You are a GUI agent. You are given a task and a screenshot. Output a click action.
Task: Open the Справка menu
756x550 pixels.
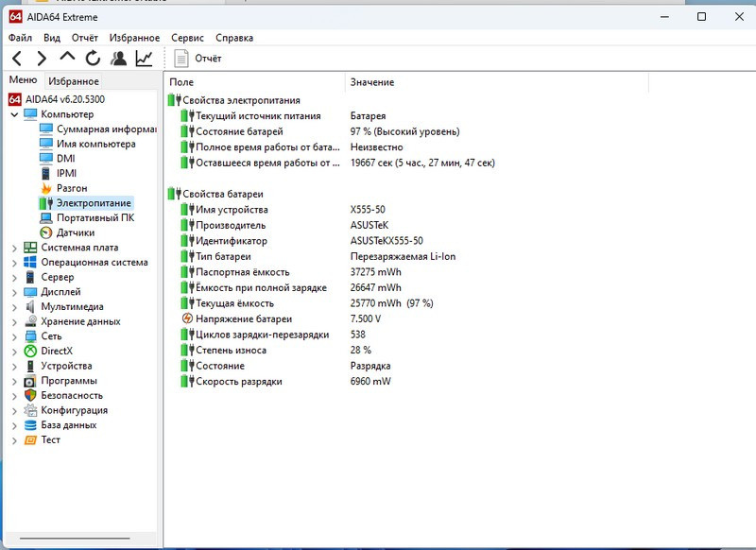(x=234, y=38)
